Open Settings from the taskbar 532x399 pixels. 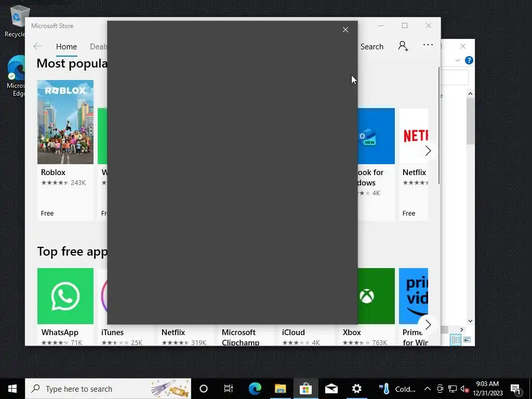tap(356, 389)
